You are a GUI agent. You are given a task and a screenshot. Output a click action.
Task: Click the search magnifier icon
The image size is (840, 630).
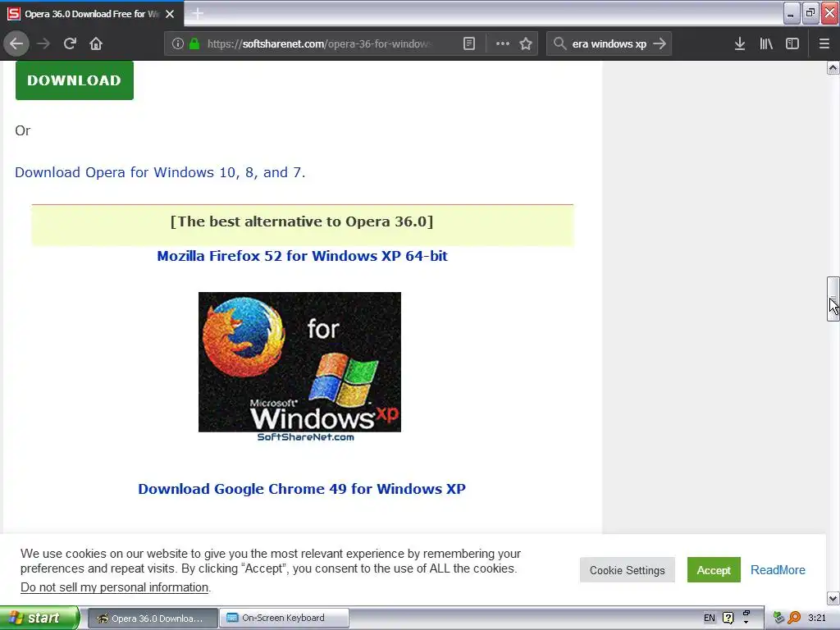(x=559, y=43)
